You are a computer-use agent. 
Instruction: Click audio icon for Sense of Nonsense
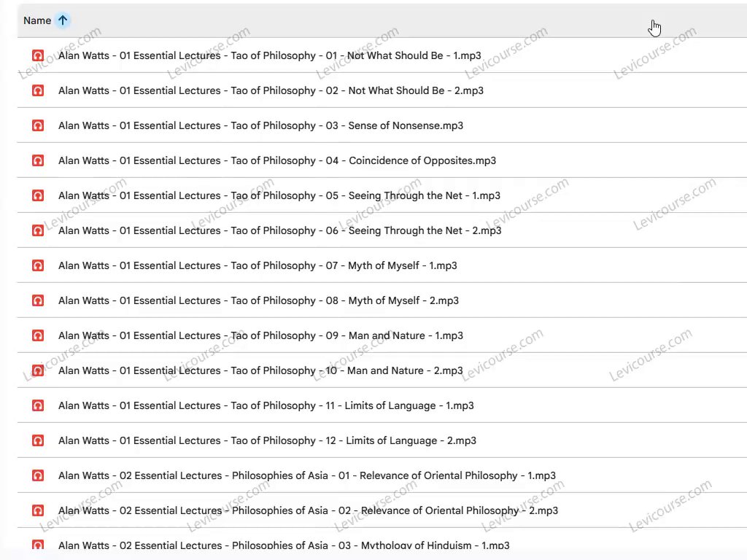[38, 125]
